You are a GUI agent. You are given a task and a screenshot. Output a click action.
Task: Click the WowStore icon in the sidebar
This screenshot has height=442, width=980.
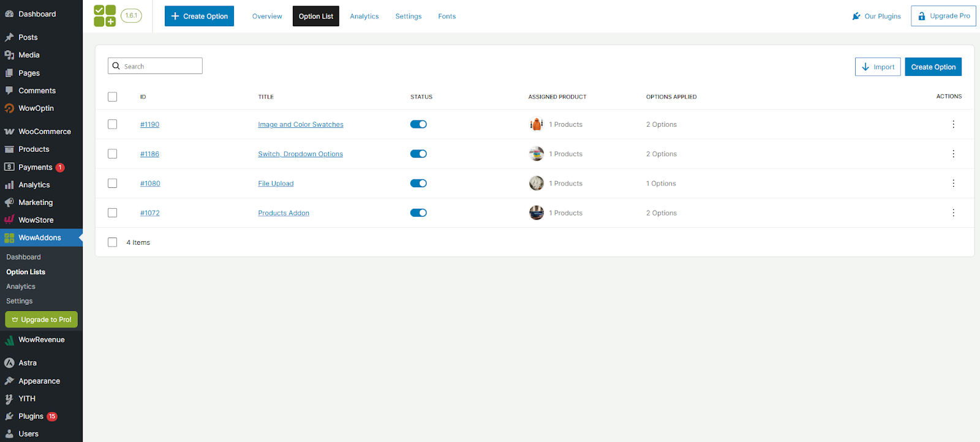coord(9,220)
